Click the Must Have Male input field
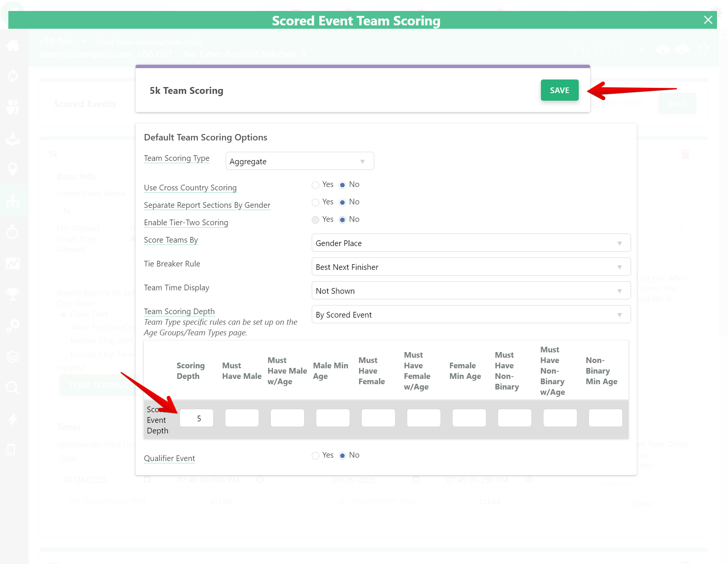Image resolution: width=728 pixels, height=564 pixels. click(242, 418)
